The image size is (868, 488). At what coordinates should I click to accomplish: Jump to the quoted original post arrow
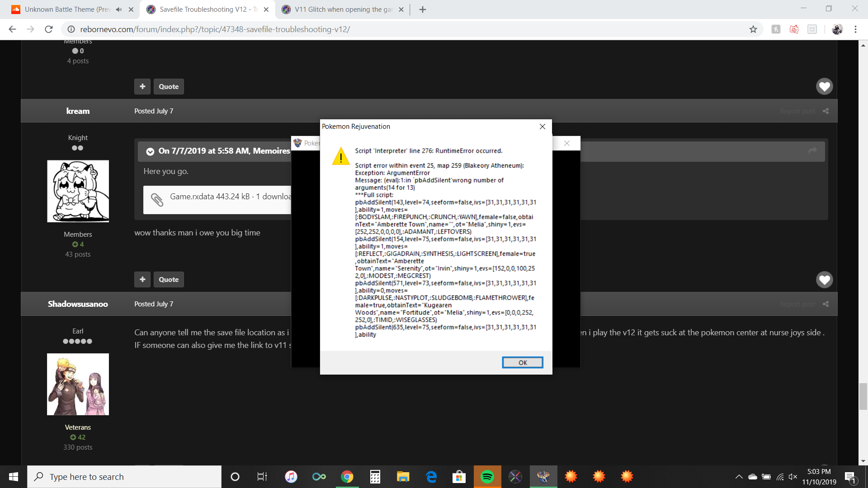pos(812,150)
